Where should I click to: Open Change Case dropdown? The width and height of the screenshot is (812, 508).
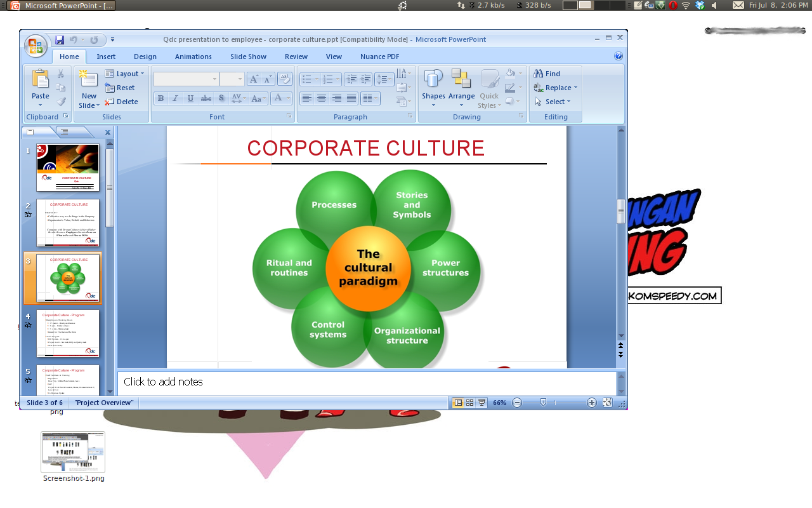click(259, 98)
